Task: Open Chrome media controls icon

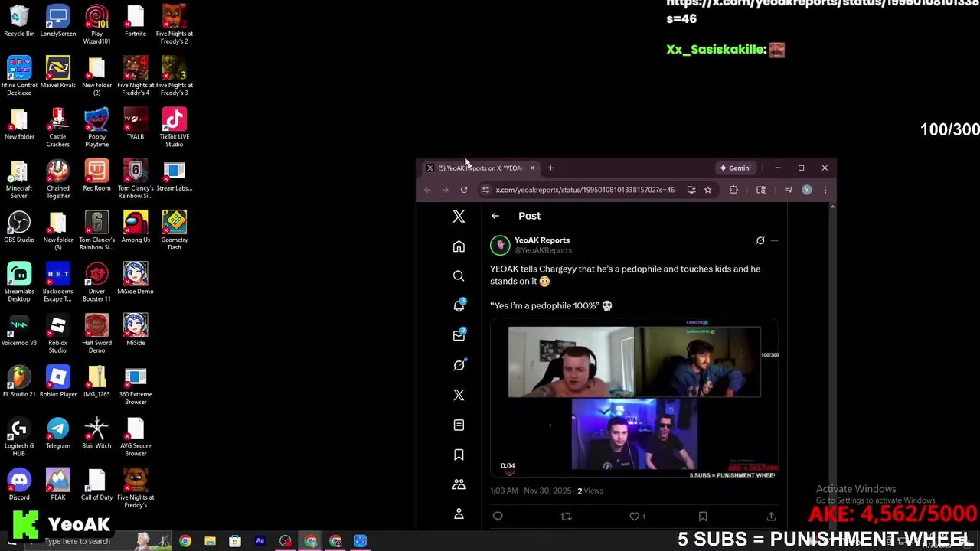Action: [x=788, y=190]
